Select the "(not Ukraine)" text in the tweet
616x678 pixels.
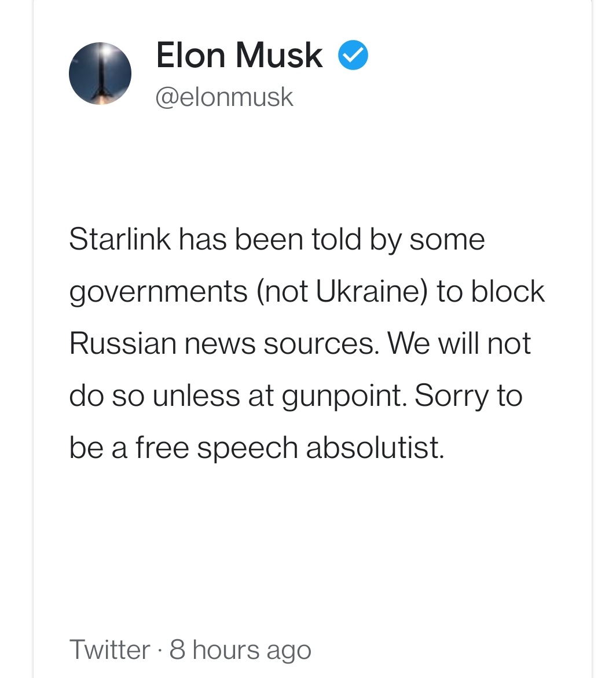pos(342,291)
